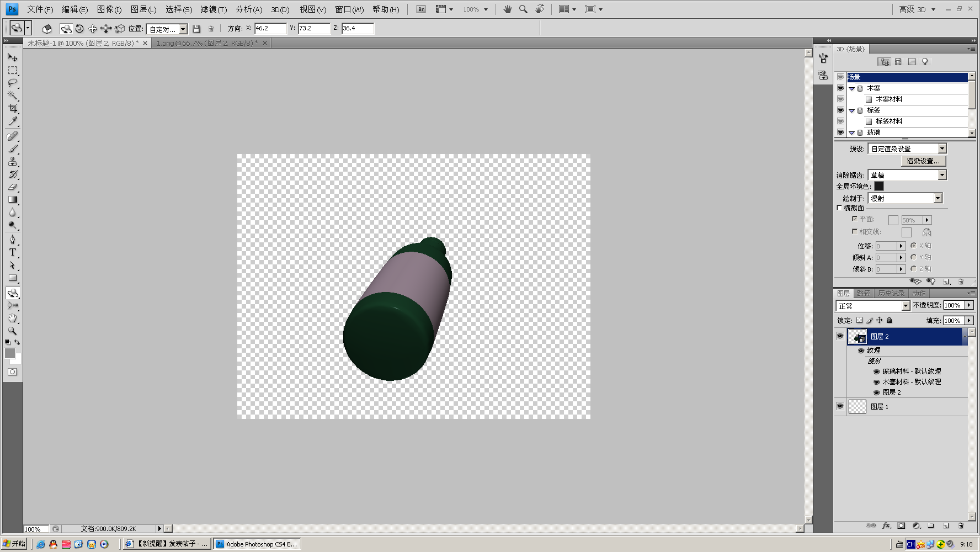Click the 渲染设置... button

[923, 161]
